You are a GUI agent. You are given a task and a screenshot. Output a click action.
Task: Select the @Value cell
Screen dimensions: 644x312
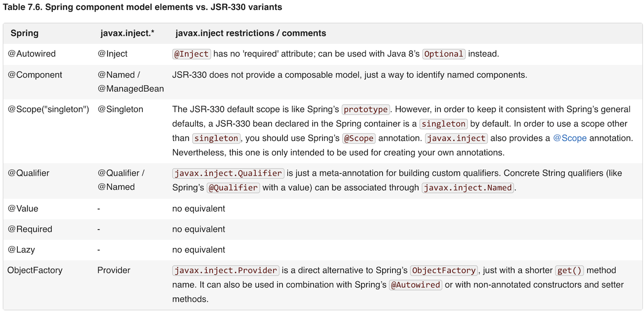coord(23,209)
